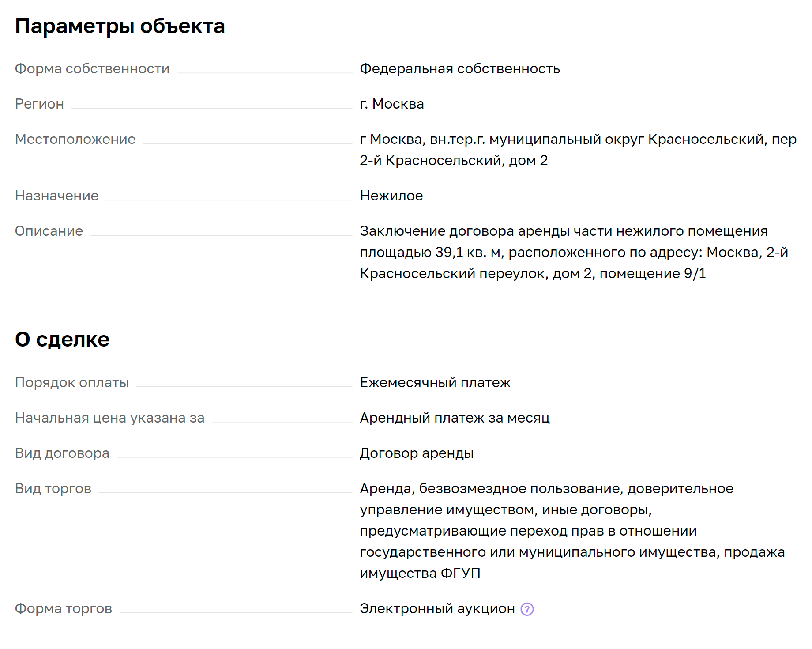Click the value Электронный аукцион
Image resolution: width=812 pixels, height=649 pixels.
(437, 609)
